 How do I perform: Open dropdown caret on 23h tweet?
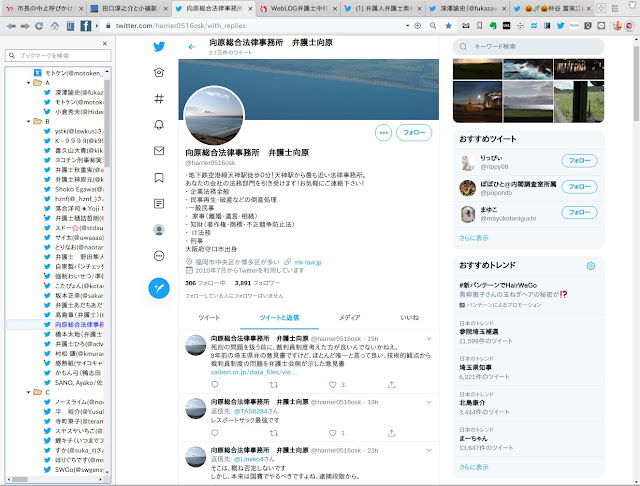429,450
